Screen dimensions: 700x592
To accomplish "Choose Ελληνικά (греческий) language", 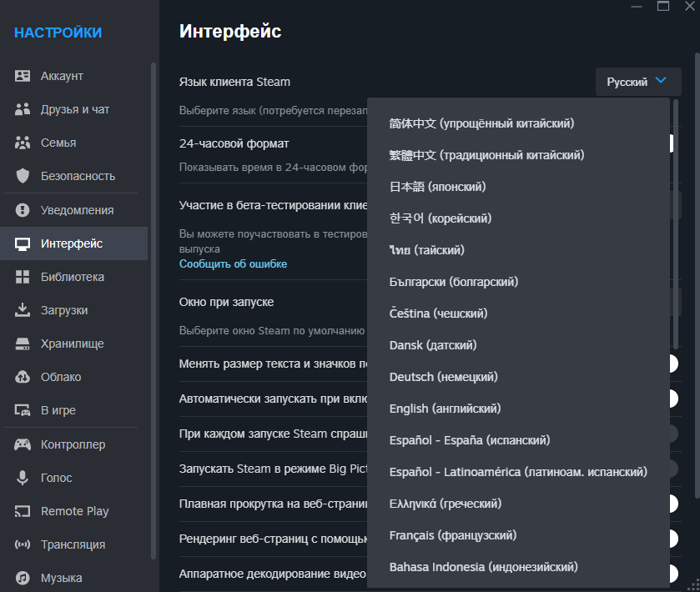I will [x=518, y=504].
